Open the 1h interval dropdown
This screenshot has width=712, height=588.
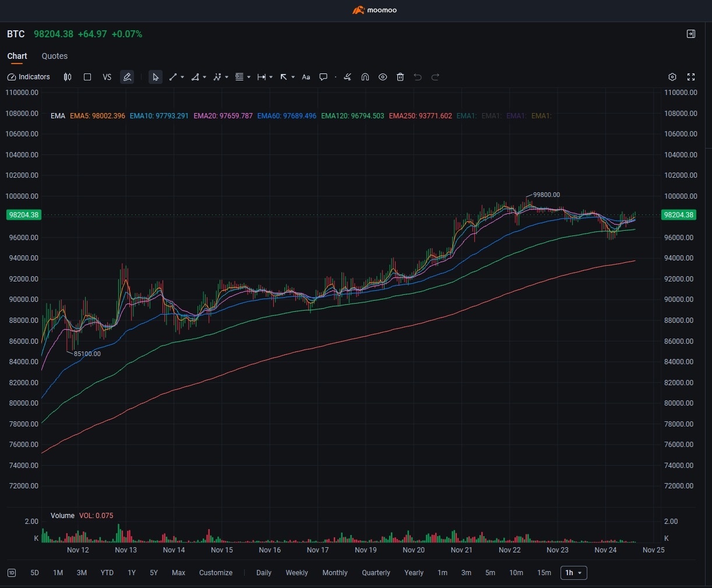573,573
